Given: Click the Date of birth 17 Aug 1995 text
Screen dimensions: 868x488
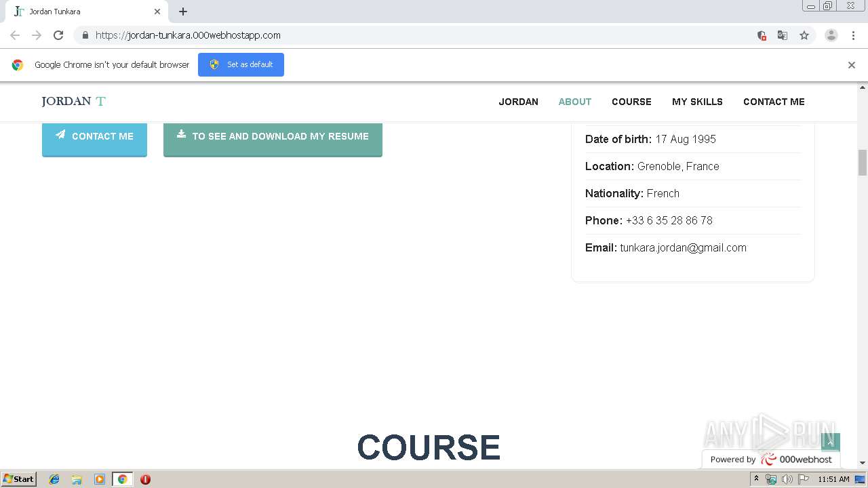Looking at the screenshot, I should (x=650, y=139).
